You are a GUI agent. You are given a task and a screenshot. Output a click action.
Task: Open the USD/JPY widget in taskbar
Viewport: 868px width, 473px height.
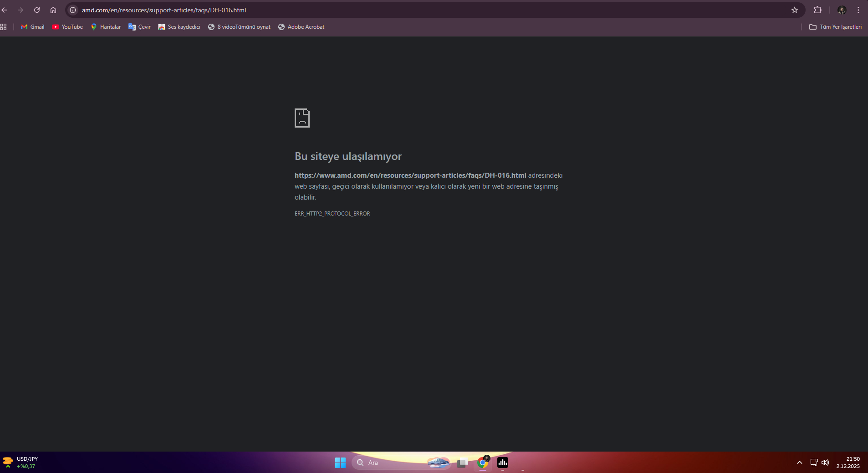point(21,463)
